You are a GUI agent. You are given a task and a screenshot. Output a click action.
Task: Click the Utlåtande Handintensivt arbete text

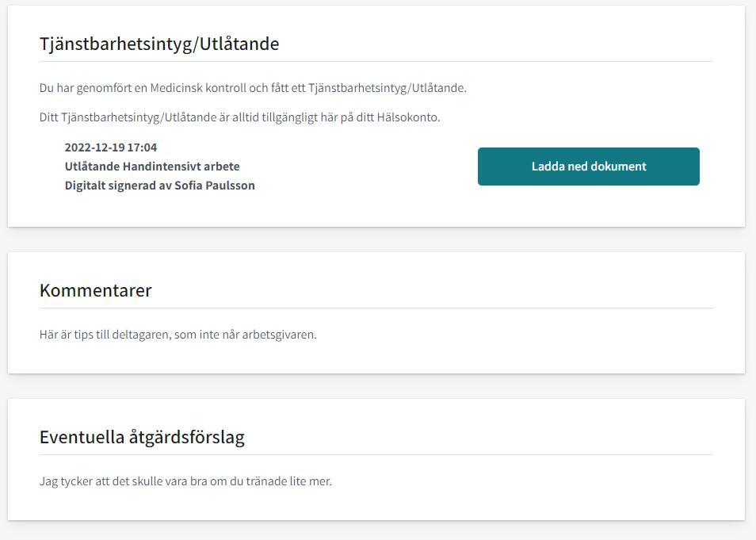coord(152,167)
